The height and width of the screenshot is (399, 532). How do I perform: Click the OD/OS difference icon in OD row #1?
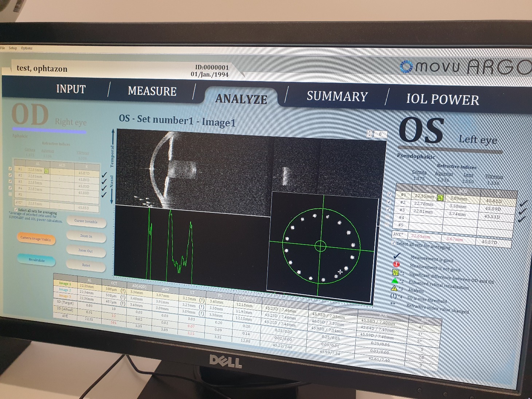[x=47, y=171]
